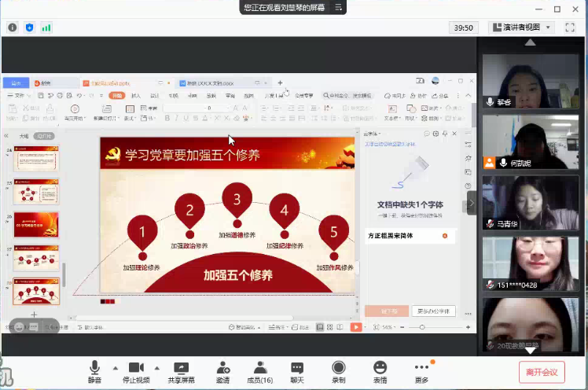Viewport: 588px width, 390px height.
Task: Click the blue security shield icon
Action: tap(30, 28)
